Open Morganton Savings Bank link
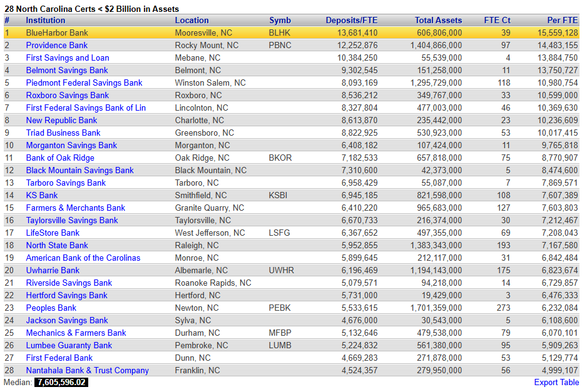Image resolution: width=587 pixels, height=392 pixels. click(x=71, y=146)
